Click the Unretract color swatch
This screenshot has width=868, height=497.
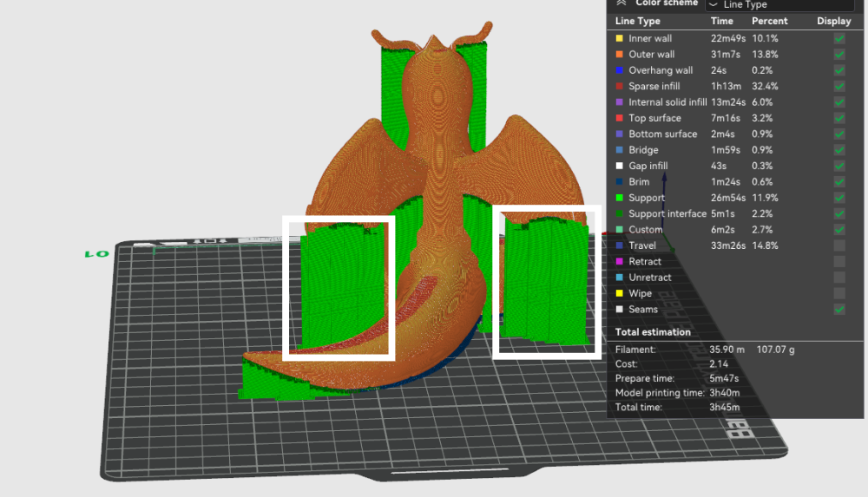tap(620, 278)
